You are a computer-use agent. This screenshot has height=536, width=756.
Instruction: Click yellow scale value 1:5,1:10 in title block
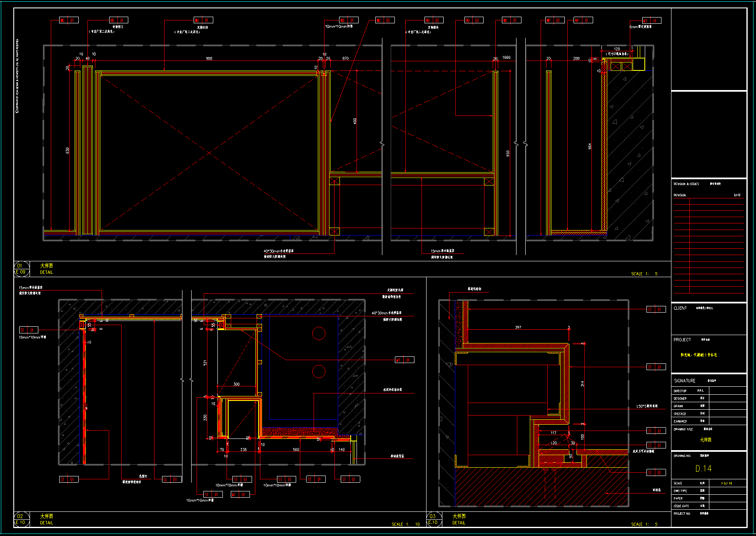[x=727, y=483]
